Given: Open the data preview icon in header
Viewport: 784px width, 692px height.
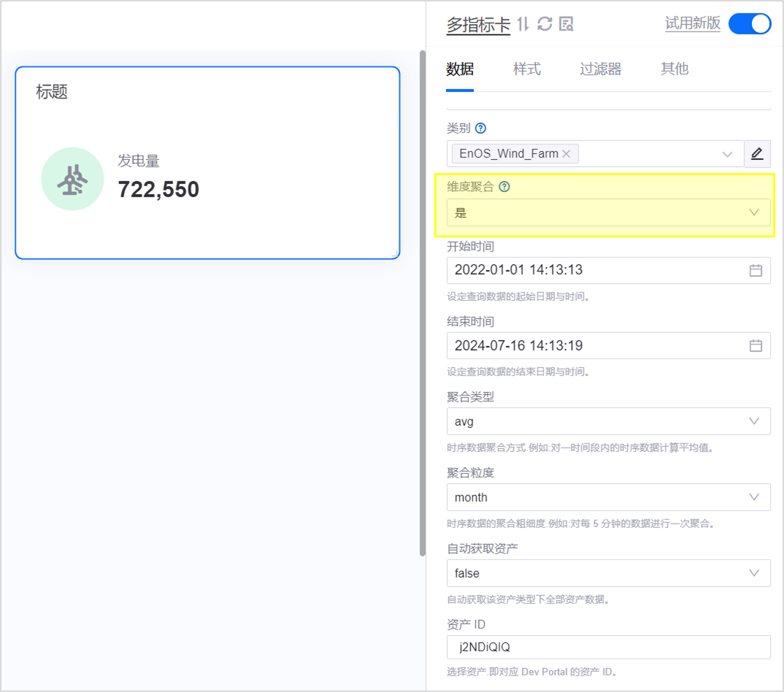Looking at the screenshot, I should tap(566, 24).
